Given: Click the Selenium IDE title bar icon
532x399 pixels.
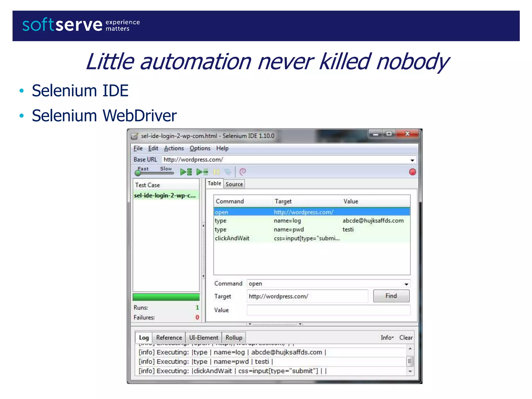Looking at the screenshot, I should tap(134, 136).
